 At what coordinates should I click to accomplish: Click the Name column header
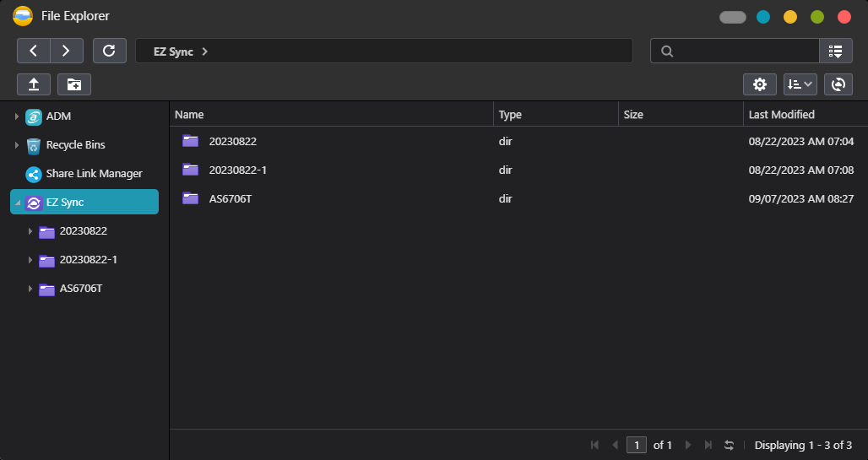pyautogui.click(x=189, y=115)
